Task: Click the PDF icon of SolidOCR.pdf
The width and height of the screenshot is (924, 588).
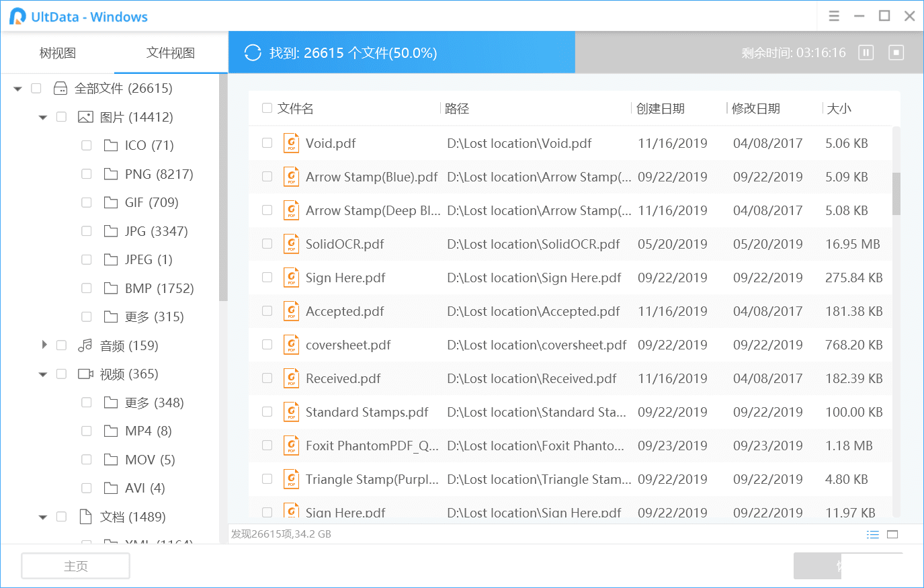Action: coord(291,244)
